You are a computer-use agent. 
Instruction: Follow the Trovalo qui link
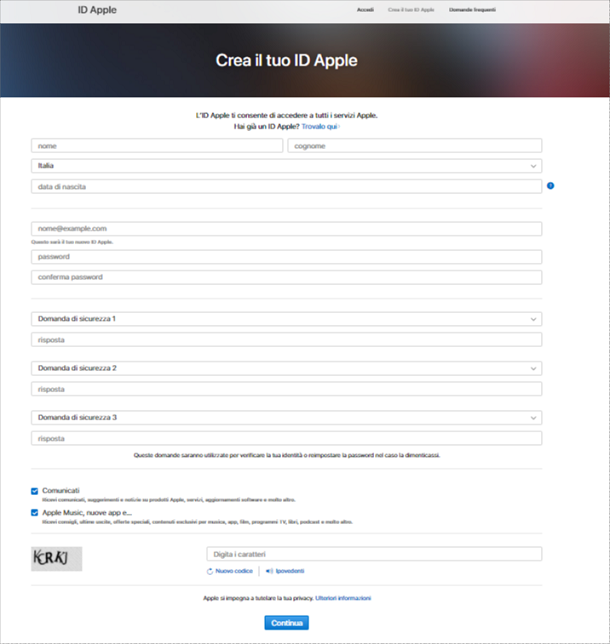tap(320, 126)
